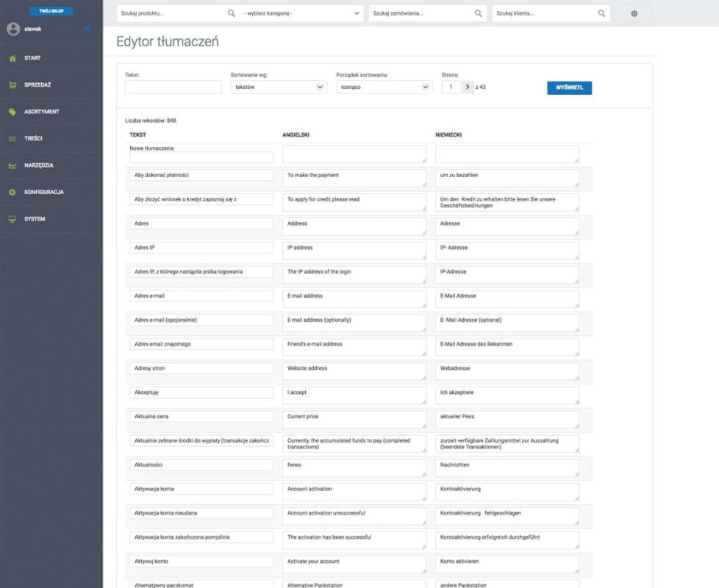The height and width of the screenshot is (588, 719).
Task: Open the 'wybierz kategorię' dropdown
Action: [x=301, y=13]
